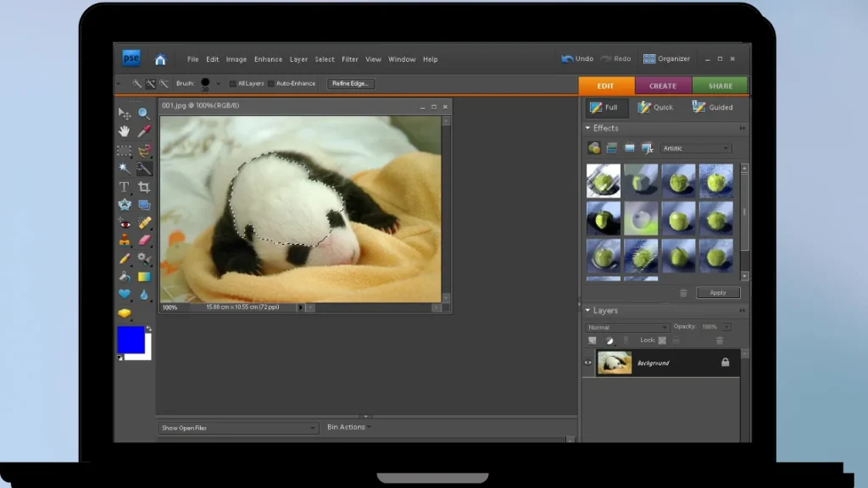Viewport: 868px width, 488px height.
Task: Select the Custom Shape heart tool
Action: [124, 294]
